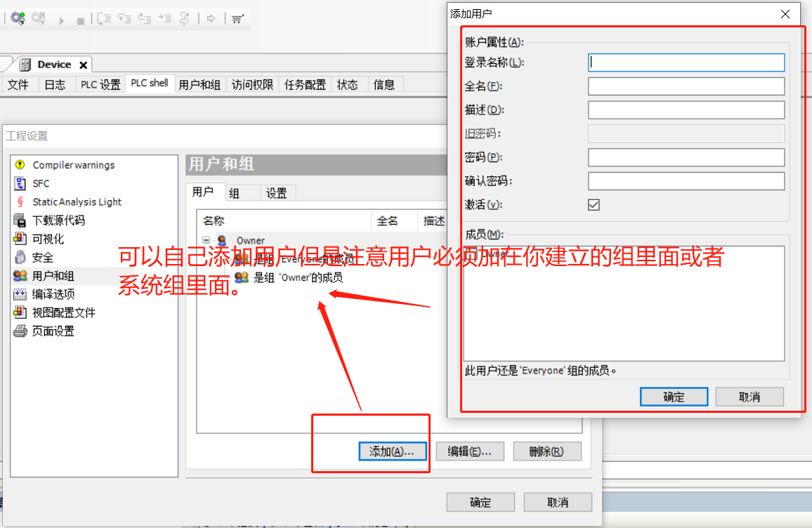Open the 编译选项 settings entry
The width and height of the screenshot is (812, 528).
pyautogui.click(x=53, y=294)
